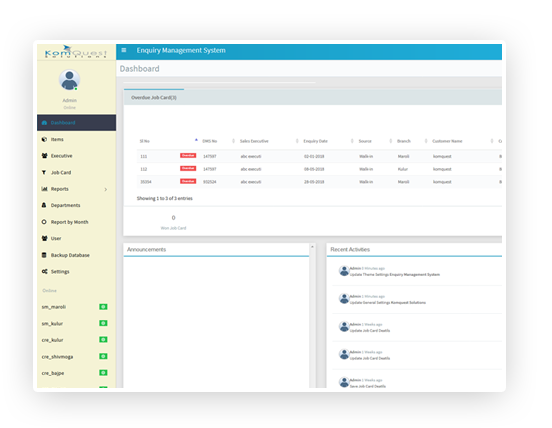552x428 pixels.
Task: Click green status badge beside cre_shivmoga
Action: coord(103,356)
